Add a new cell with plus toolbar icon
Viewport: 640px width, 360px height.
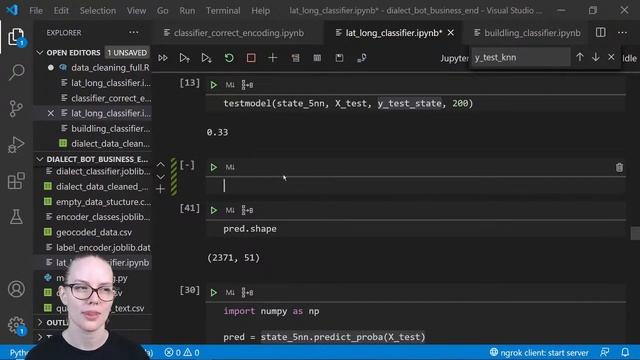pos(273,58)
